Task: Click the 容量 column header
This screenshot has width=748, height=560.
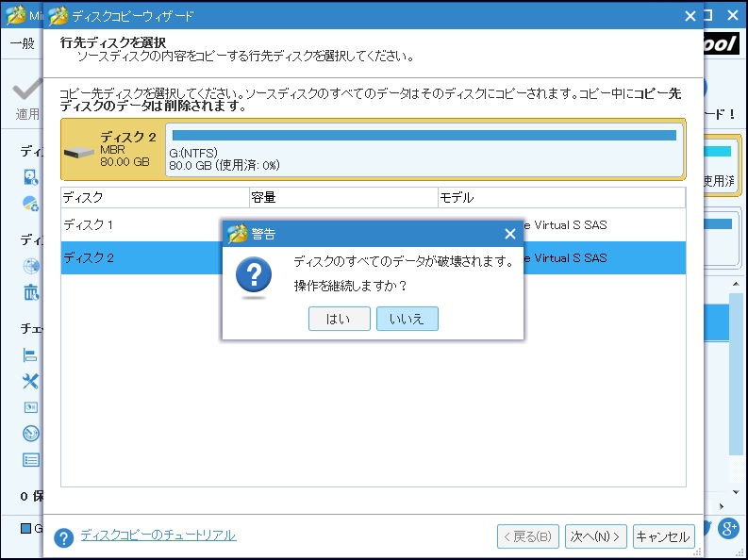Action: point(343,197)
